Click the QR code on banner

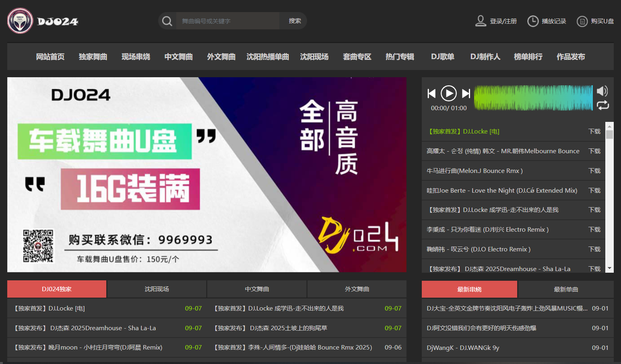[x=38, y=246]
